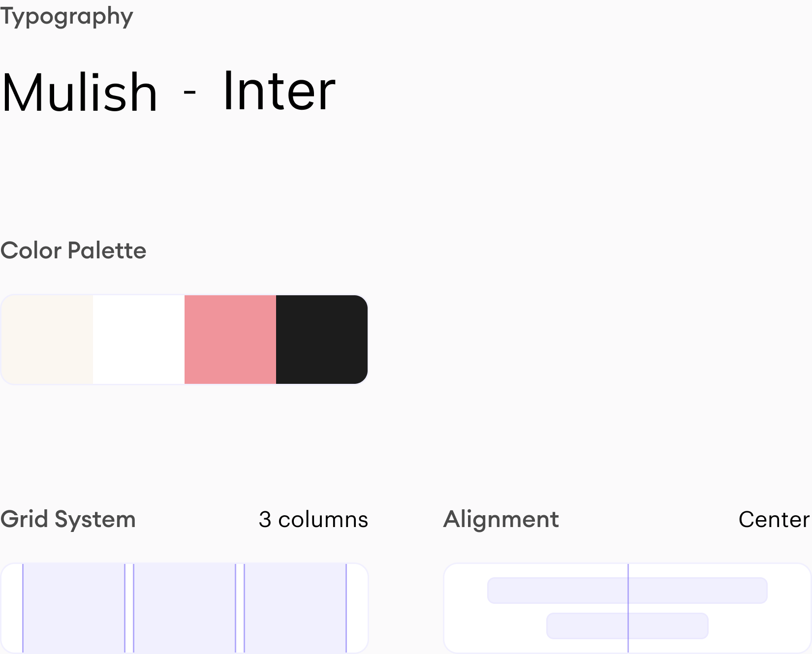Click the Mulish font name
Viewport: 812px width, 654px height.
pyautogui.click(x=79, y=93)
